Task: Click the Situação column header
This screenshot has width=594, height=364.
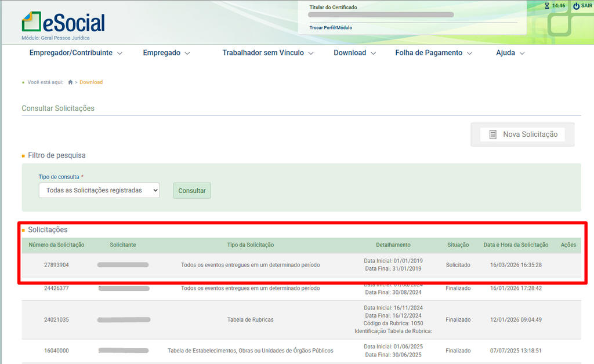Action: 458,245
